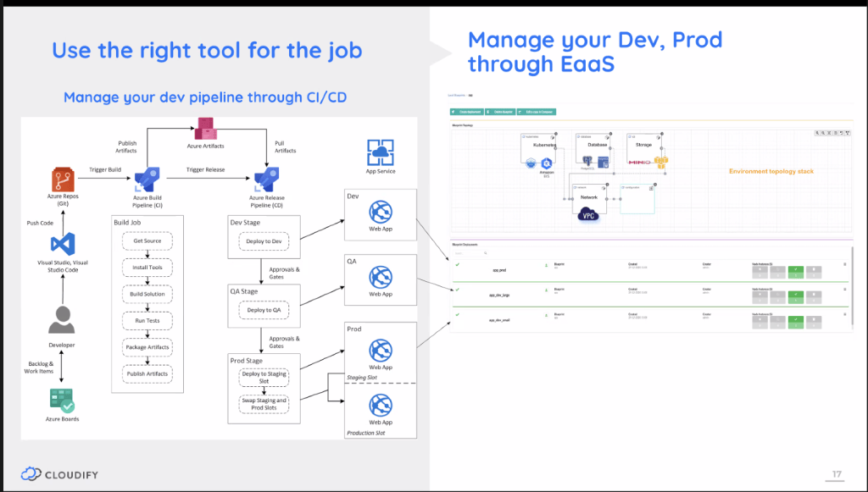The height and width of the screenshot is (492, 868).
Task: Click the Developer person icon
Action: pyautogui.click(x=61, y=319)
